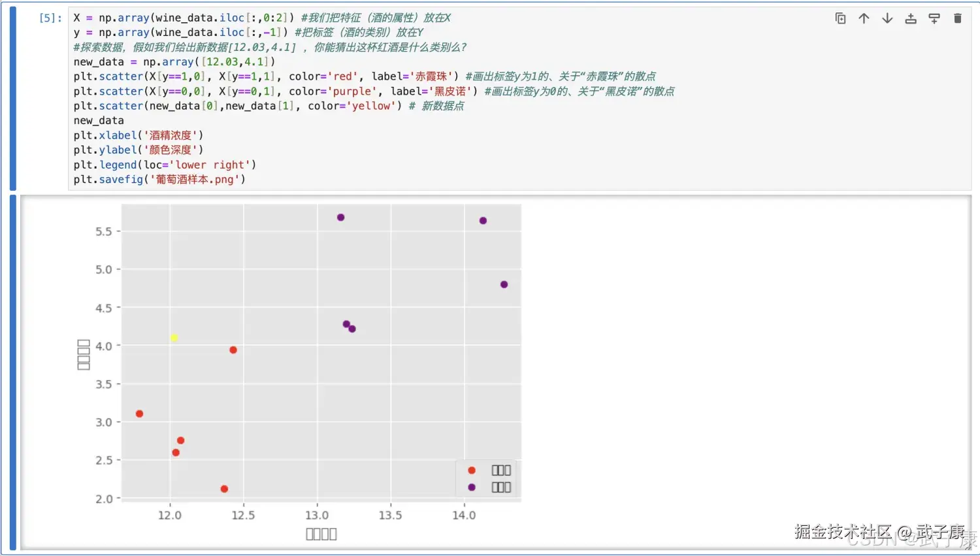Duplicate the current code cell

click(x=840, y=18)
